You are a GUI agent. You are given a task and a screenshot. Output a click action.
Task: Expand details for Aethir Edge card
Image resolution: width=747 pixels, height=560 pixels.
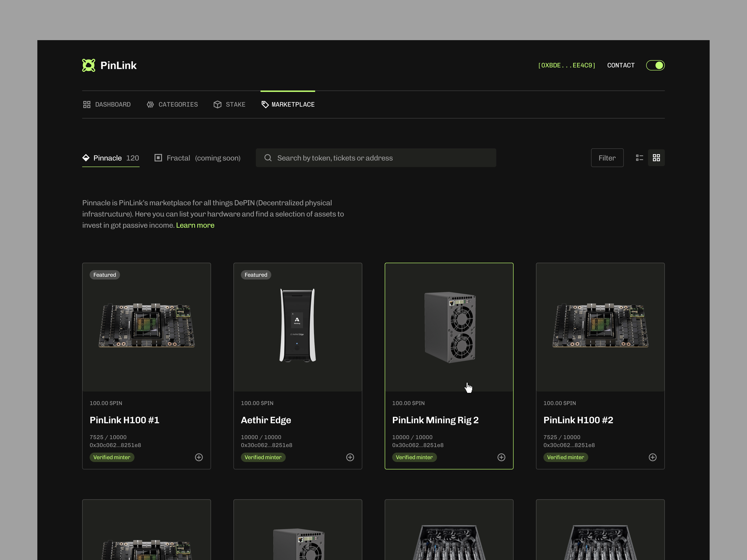[350, 457]
